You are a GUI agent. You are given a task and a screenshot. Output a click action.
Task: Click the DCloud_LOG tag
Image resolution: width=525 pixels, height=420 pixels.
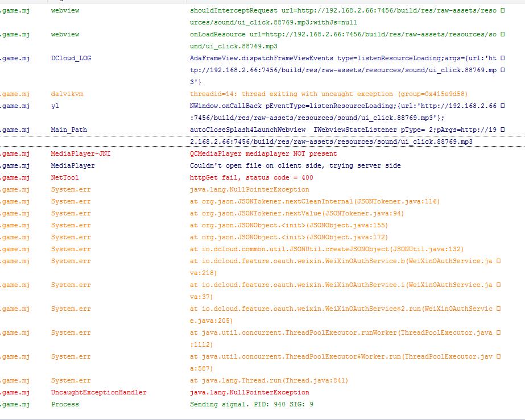point(71,58)
